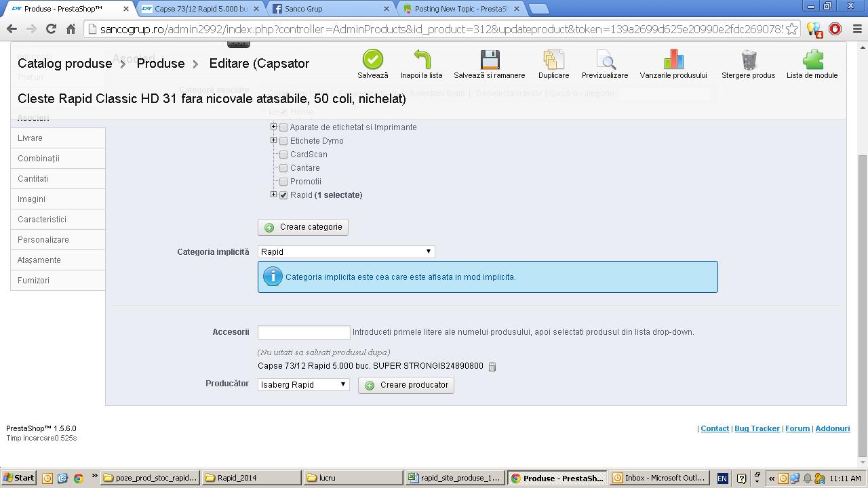Visit the Forum footer link
Screen dimensions: 868x488
click(x=797, y=428)
